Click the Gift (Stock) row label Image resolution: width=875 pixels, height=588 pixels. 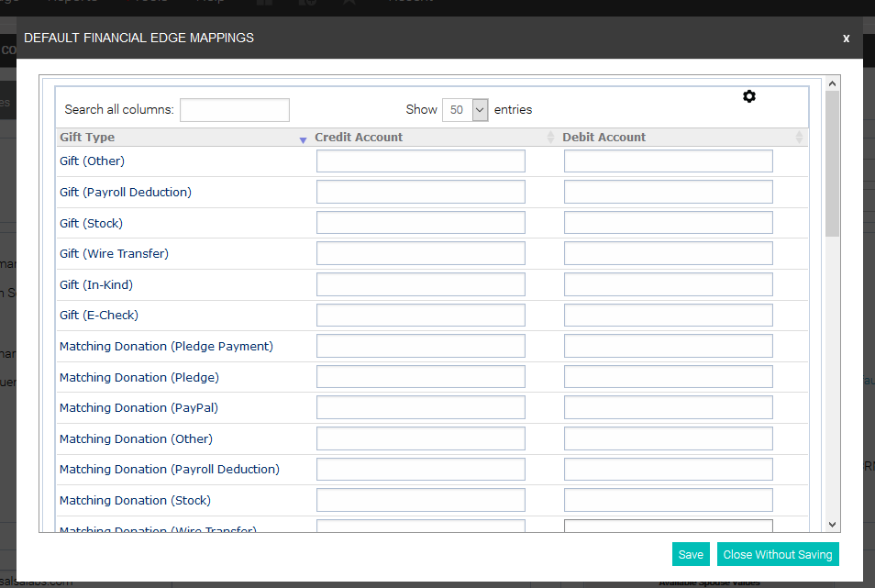(91, 223)
